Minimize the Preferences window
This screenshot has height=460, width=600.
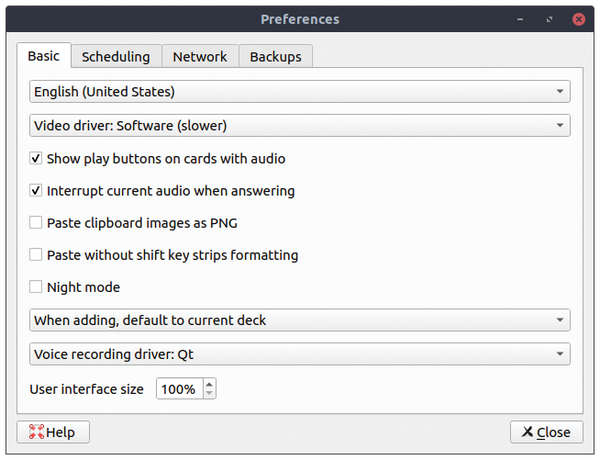[x=520, y=19]
